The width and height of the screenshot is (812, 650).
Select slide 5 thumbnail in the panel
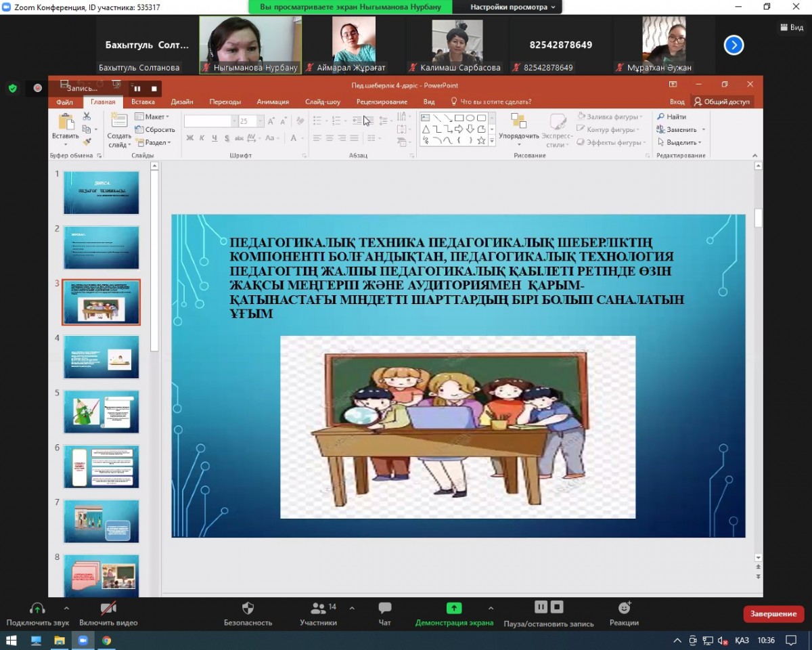tap(101, 412)
